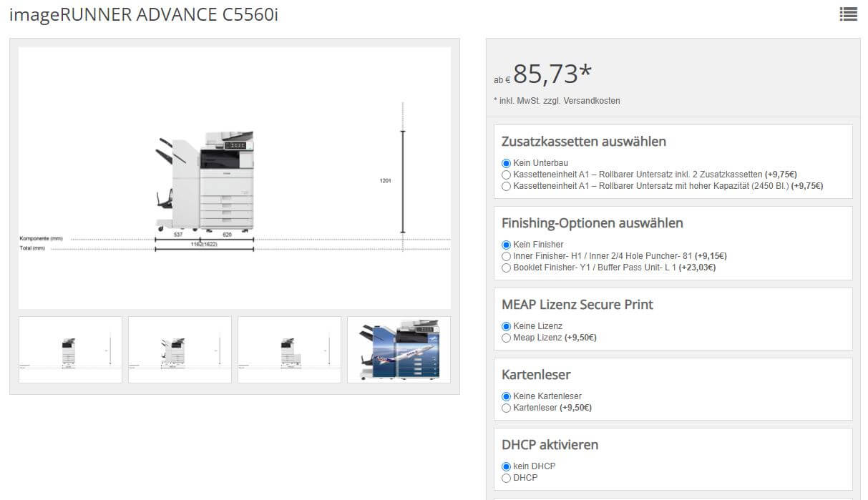This screenshot has height=500, width=868.
Task: Click the main printer dimension image
Action: (235, 178)
